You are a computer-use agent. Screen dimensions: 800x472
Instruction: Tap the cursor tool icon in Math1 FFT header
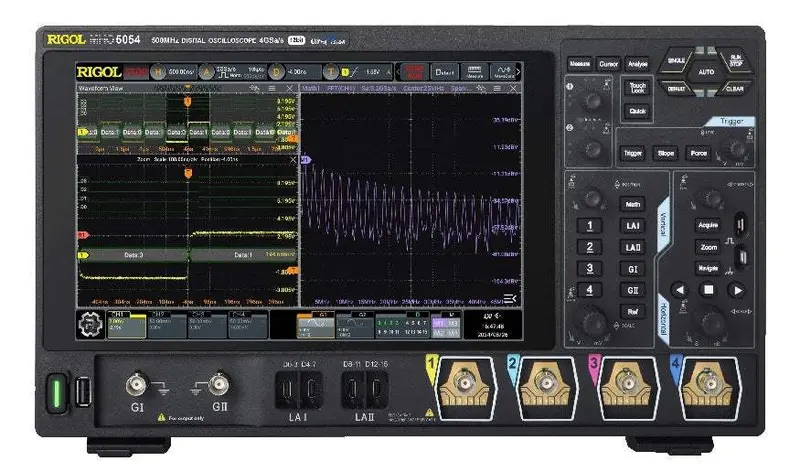(x=481, y=88)
